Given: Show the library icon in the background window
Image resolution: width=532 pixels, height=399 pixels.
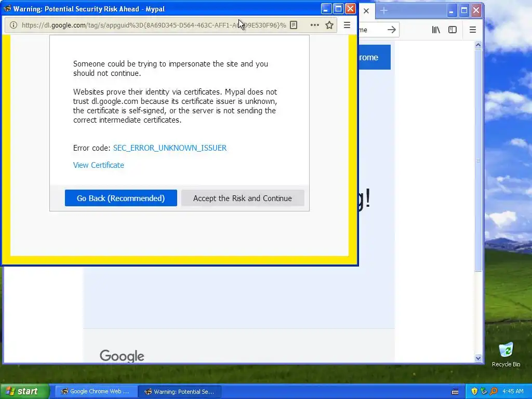Looking at the screenshot, I should (436, 30).
